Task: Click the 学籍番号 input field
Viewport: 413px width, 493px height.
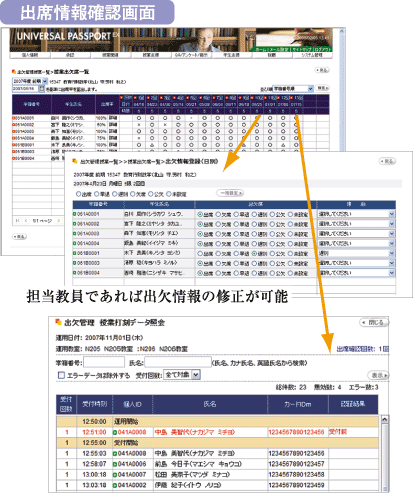Action: pos(104,362)
